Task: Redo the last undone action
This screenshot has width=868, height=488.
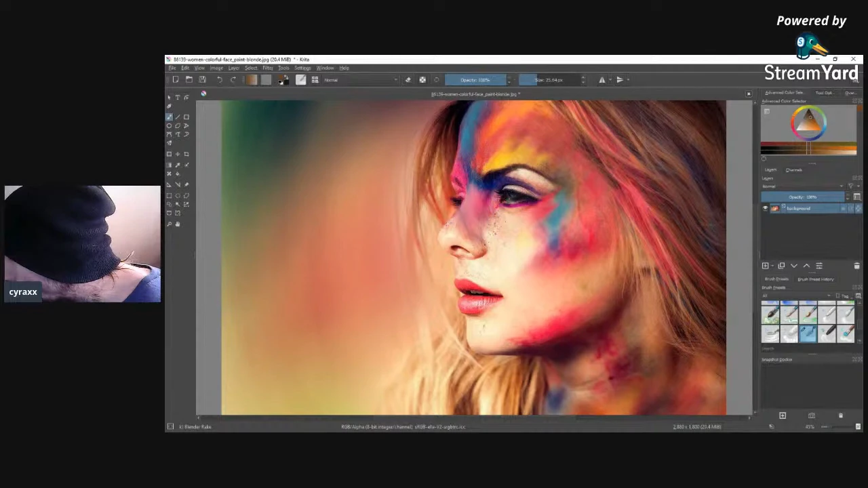Action: point(233,80)
